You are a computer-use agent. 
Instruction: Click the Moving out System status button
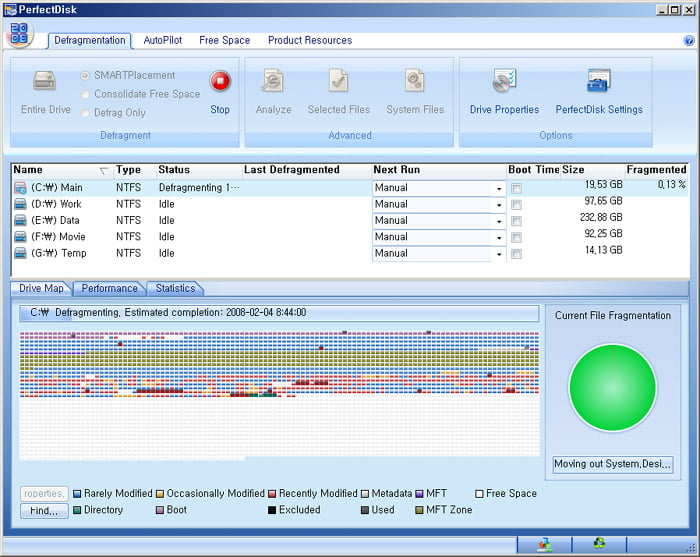click(x=613, y=464)
